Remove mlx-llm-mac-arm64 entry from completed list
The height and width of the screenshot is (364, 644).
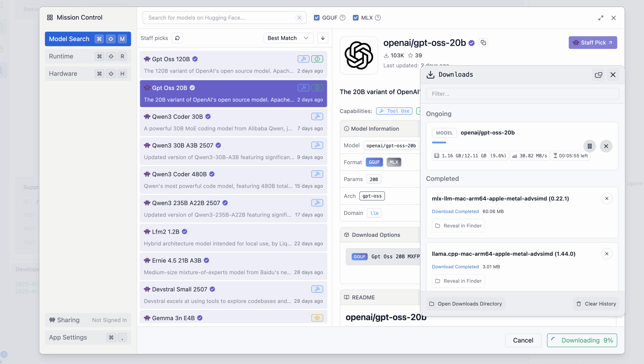(607, 198)
